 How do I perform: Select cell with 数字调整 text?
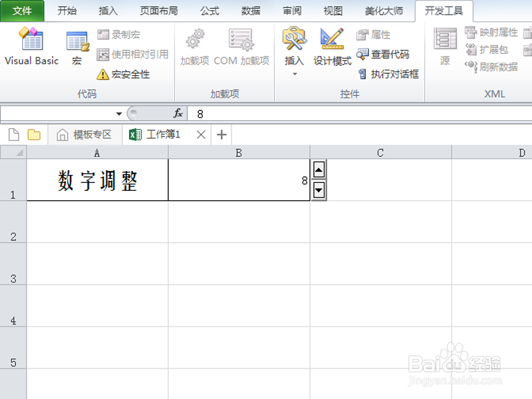97,180
